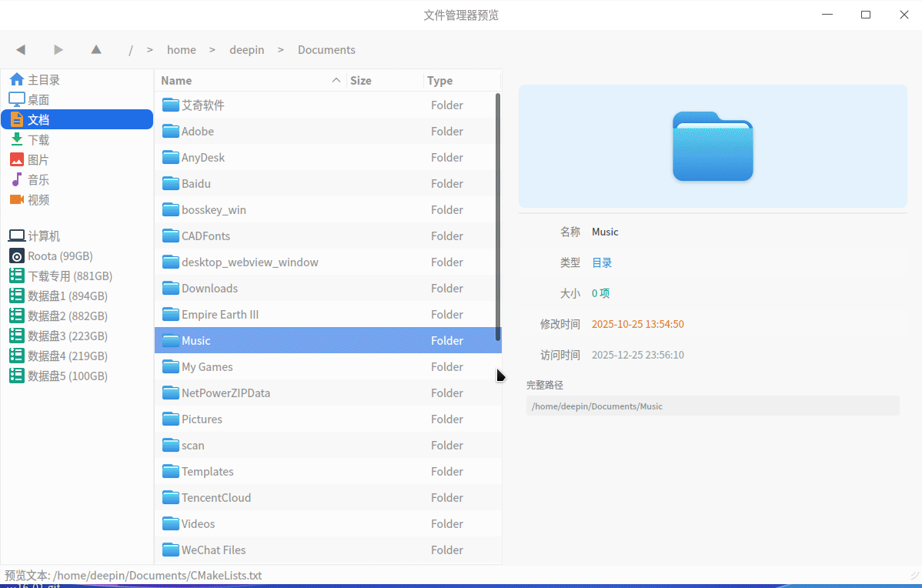This screenshot has width=922, height=588.
Task: Click Documents in the breadcrumb path
Action: coord(326,50)
